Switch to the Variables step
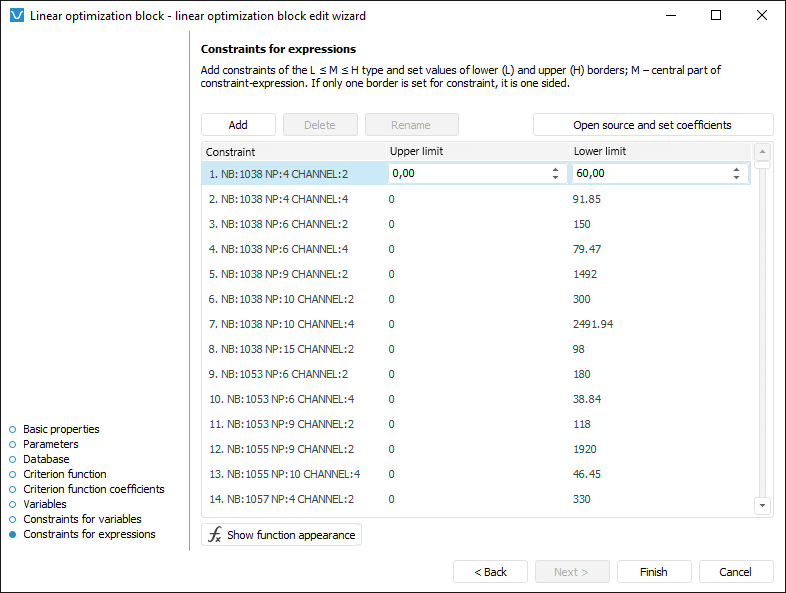 click(45, 504)
